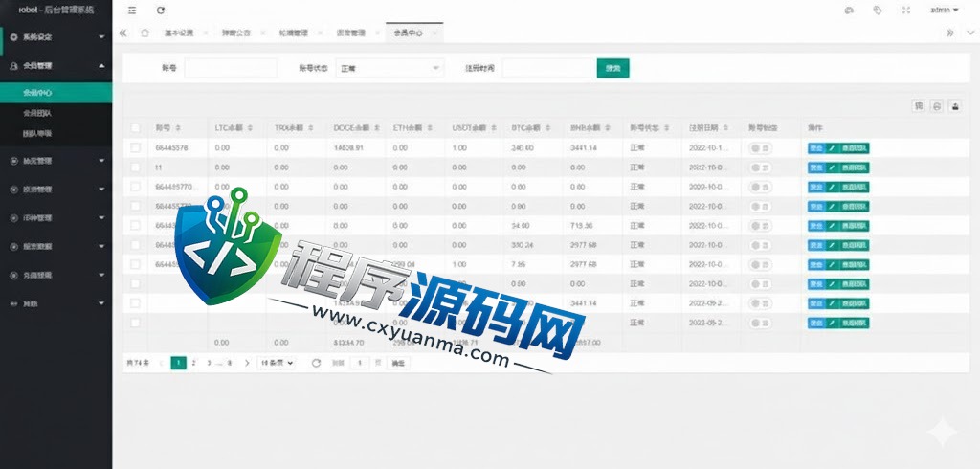980x469 pixels.
Task: Close the 弹窗公告 tab with its x
Action: (x=262, y=33)
